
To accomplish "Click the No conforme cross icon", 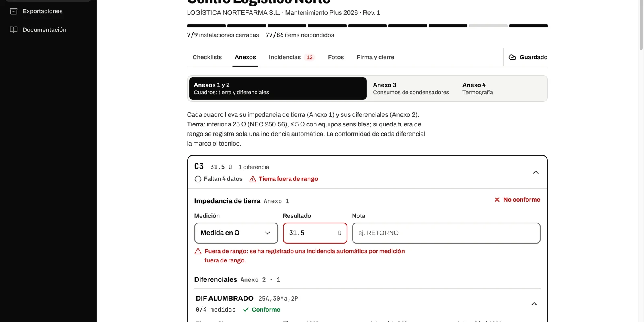I will click(497, 200).
